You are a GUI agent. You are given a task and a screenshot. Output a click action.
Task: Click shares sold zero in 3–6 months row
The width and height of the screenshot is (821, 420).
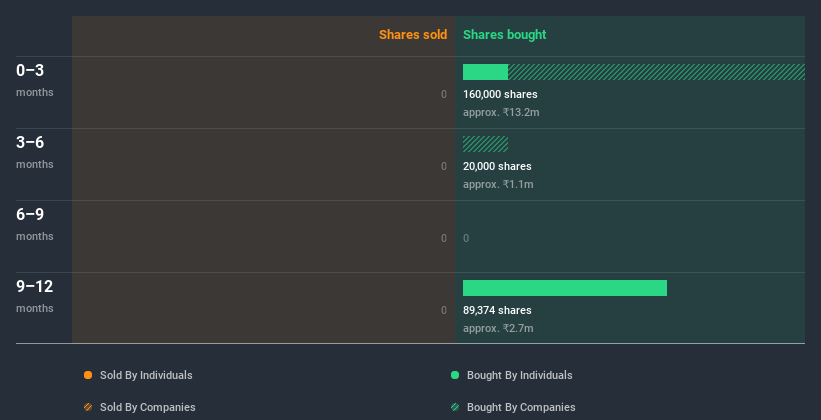[x=444, y=167]
